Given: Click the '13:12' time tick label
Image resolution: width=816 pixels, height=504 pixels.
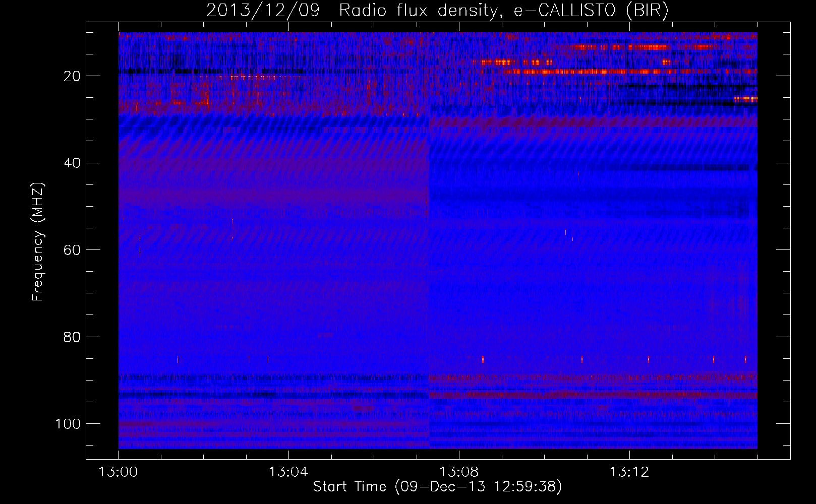Looking at the screenshot, I should [x=629, y=472].
